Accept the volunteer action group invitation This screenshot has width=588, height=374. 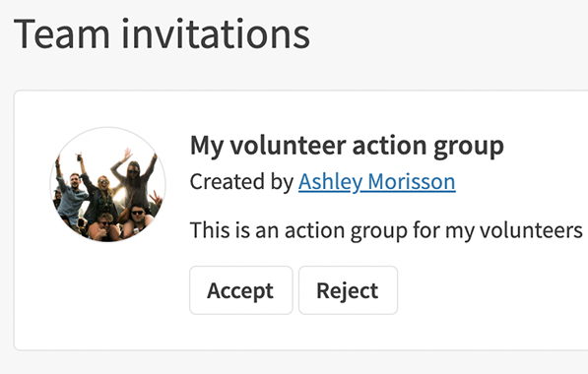click(x=240, y=290)
